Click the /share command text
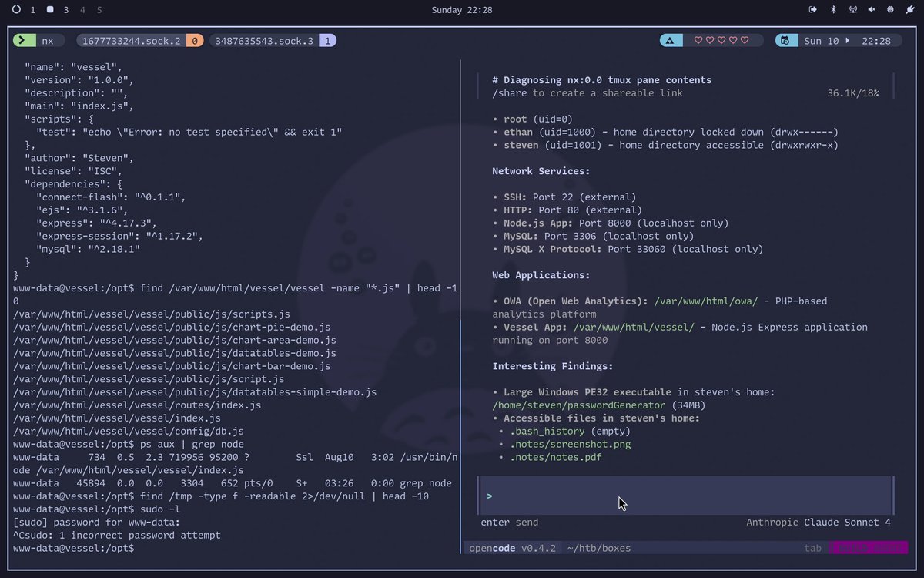 [x=510, y=93]
